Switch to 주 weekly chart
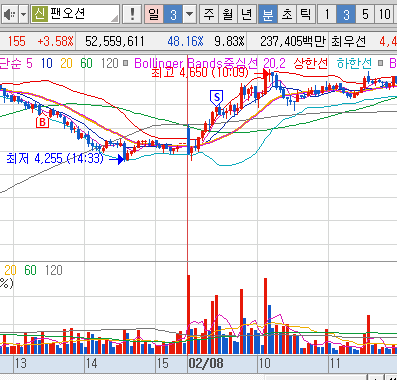This screenshot has height=380, width=397. point(209,14)
